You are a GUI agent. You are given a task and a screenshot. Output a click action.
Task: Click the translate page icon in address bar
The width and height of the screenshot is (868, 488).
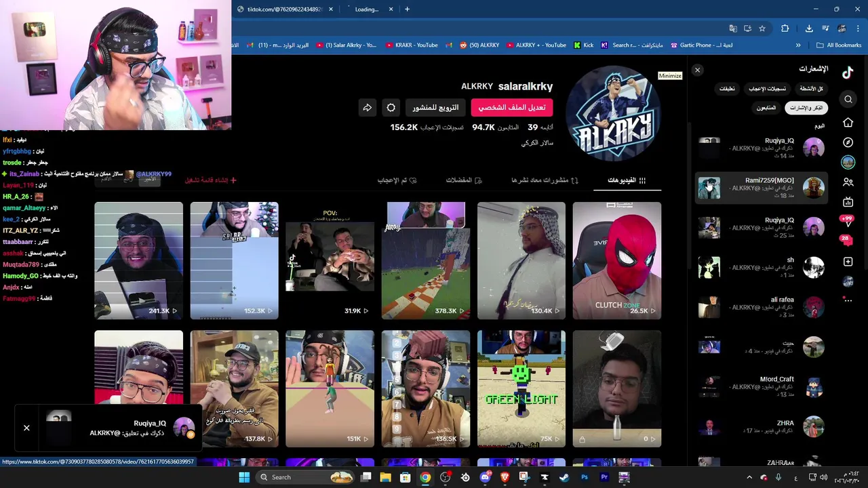[x=733, y=28]
